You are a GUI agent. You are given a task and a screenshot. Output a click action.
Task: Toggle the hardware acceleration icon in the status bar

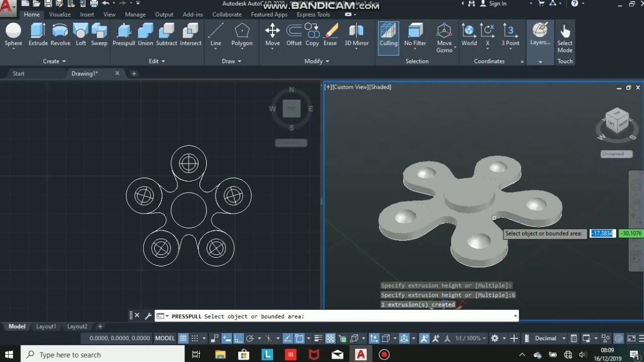(x=619, y=338)
